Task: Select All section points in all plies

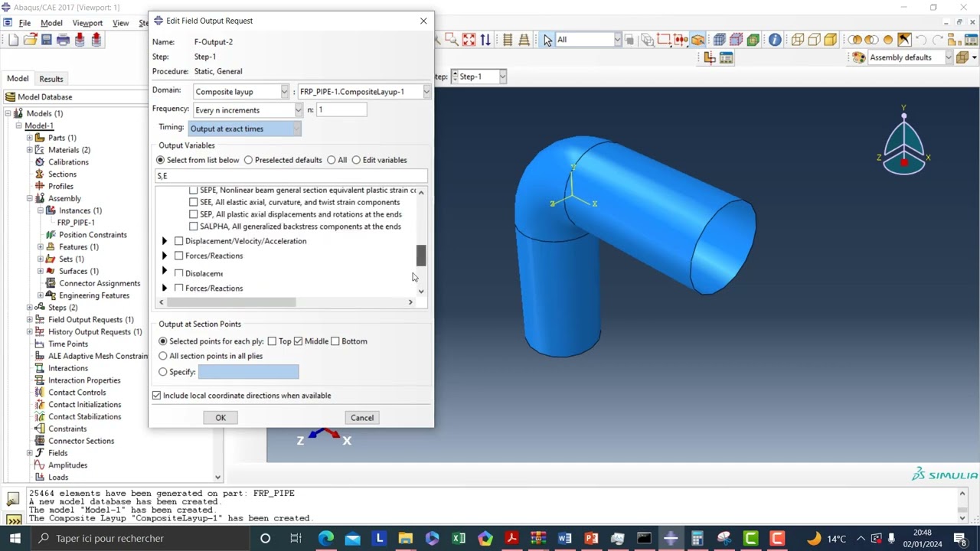Action: tap(162, 356)
